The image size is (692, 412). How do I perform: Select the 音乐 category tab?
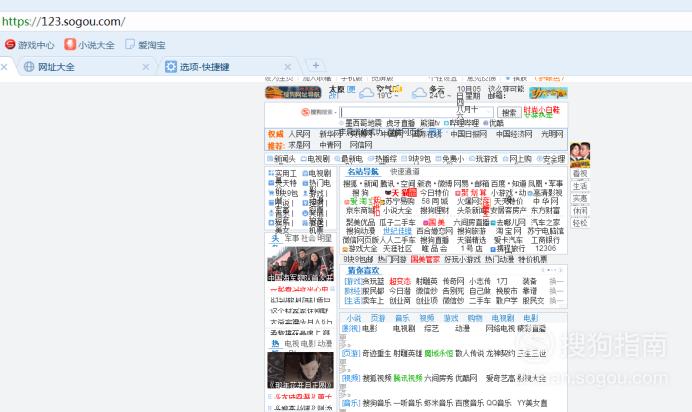tap(402, 318)
